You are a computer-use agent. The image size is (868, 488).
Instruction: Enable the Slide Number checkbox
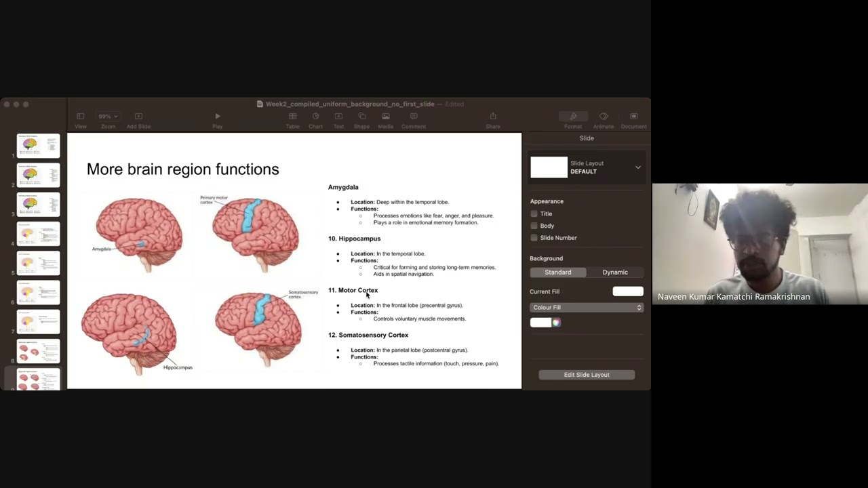tap(534, 238)
